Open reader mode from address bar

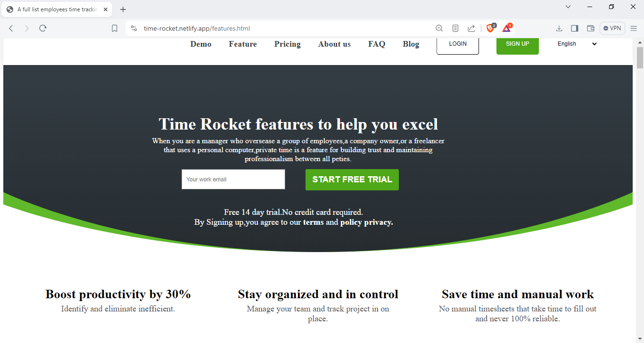[455, 28]
